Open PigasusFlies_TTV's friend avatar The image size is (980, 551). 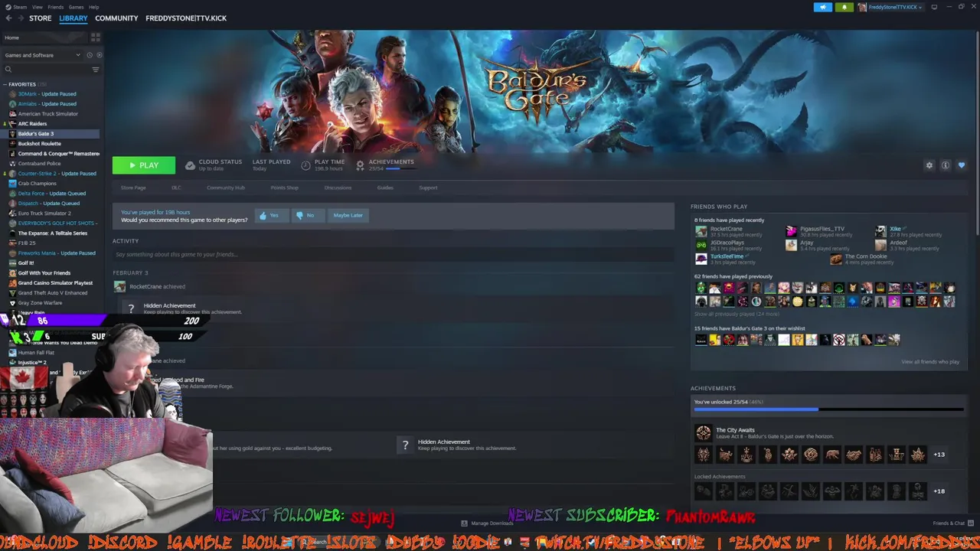click(x=792, y=231)
